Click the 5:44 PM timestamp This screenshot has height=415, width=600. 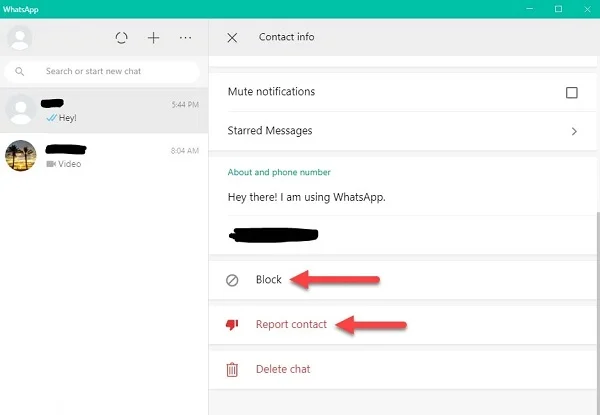click(185, 105)
